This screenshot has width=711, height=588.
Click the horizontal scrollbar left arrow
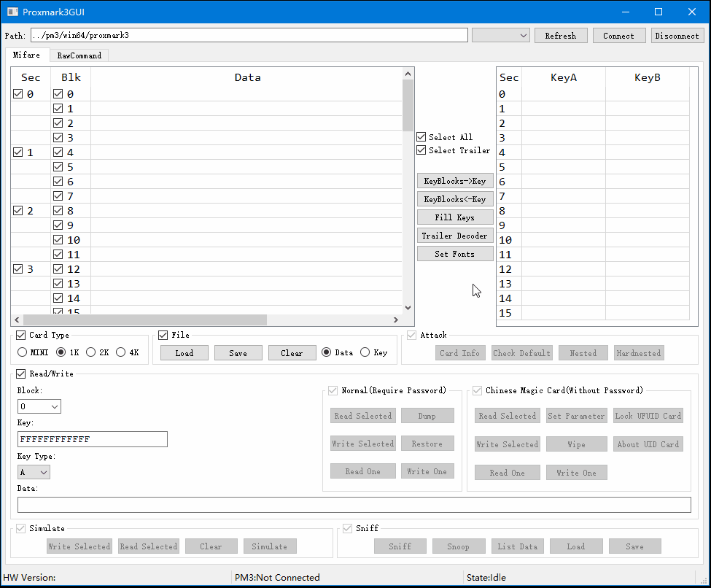coord(17,320)
